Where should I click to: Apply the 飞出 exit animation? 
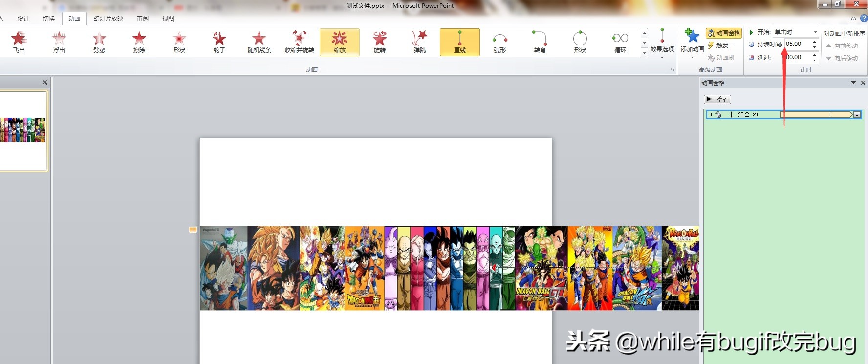click(19, 42)
